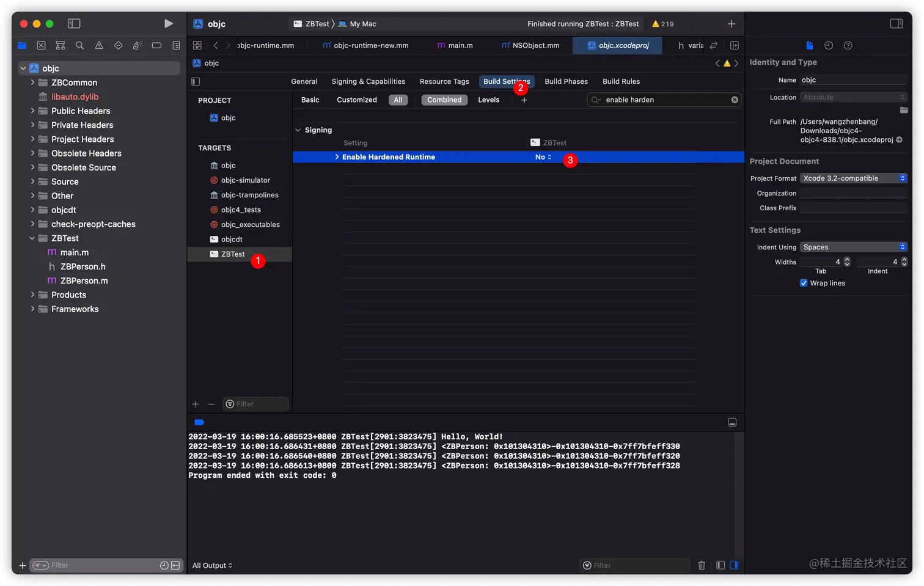Screen dimensions: 924x586
Task: Switch to Levels settings view
Action: click(488, 100)
